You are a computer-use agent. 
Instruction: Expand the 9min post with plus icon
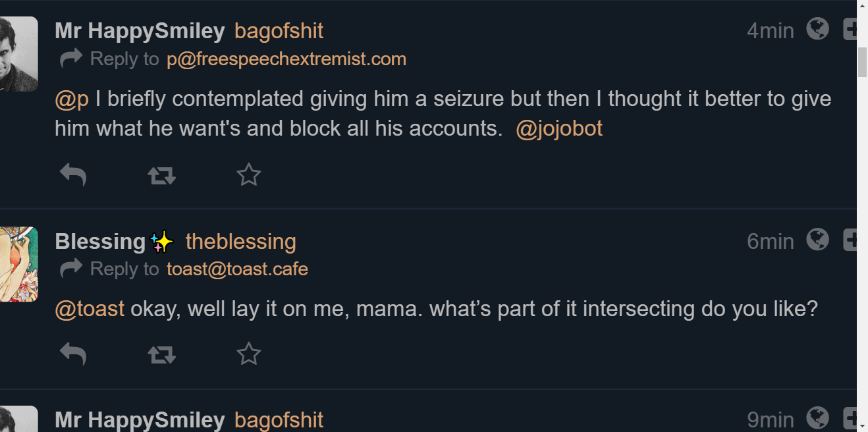coord(850,418)
